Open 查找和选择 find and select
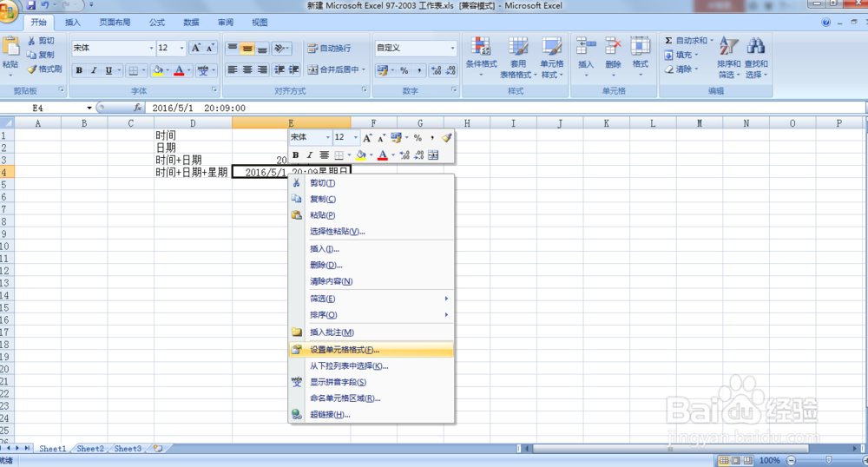This screenshot has height=467, width=868. [756, 57]
